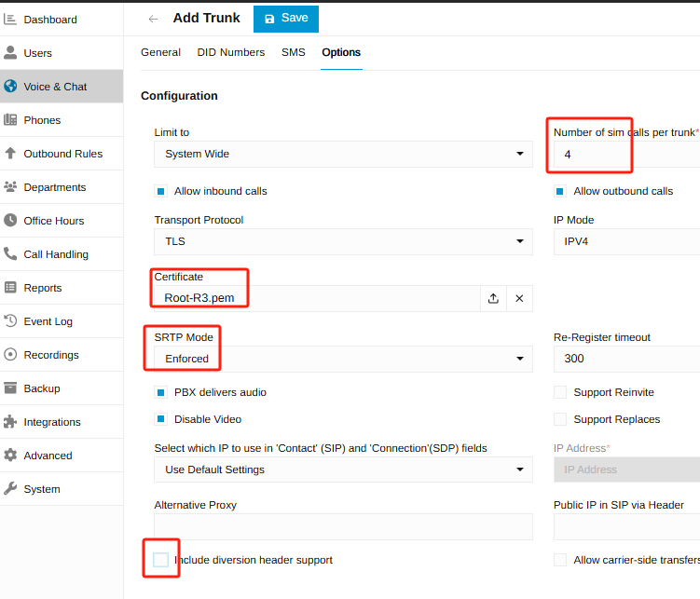This screenshot has width=700, height=599.
Task: Open the Transport Protocol TLS dropdown
Action: (x=343, y=241)
